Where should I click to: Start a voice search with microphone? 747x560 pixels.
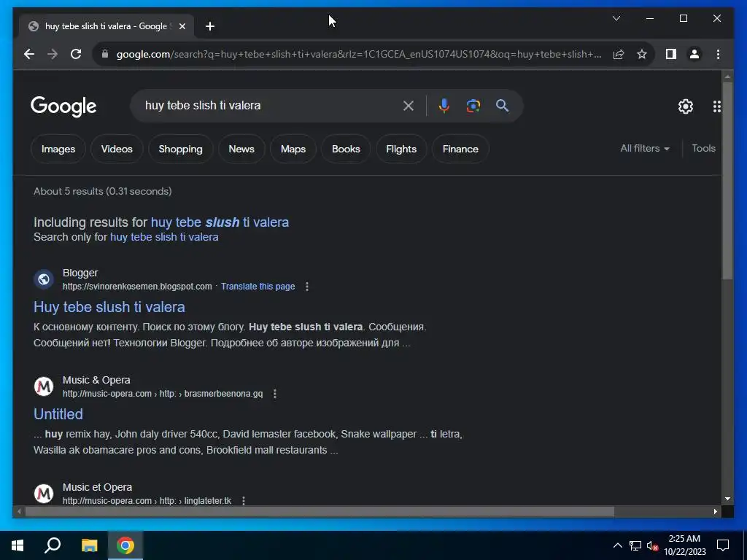[444, 106]
